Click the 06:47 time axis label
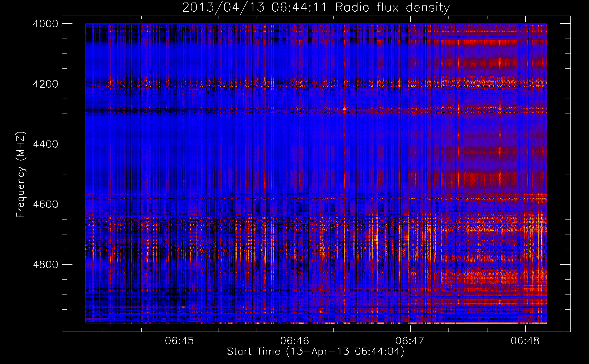 410,341
